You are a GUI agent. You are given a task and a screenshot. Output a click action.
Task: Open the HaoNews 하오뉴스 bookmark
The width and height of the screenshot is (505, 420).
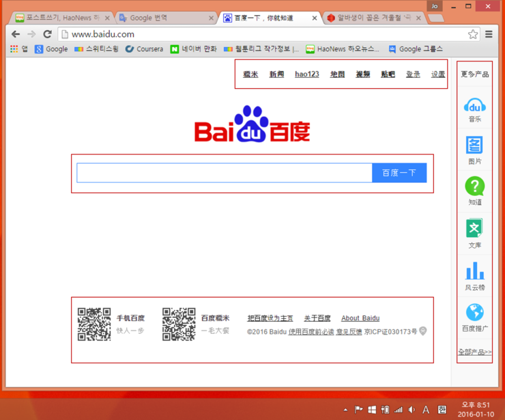(x=343, y=49)
